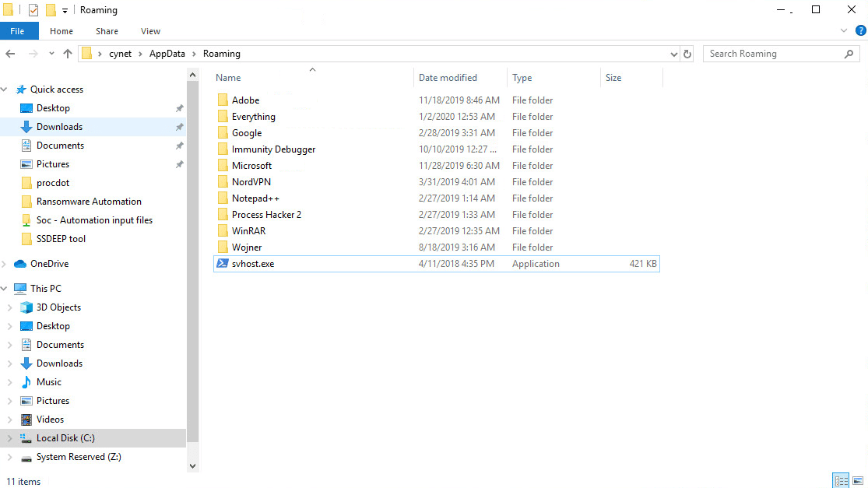Open the address bar history dropdown

click(x=673, y=54)
